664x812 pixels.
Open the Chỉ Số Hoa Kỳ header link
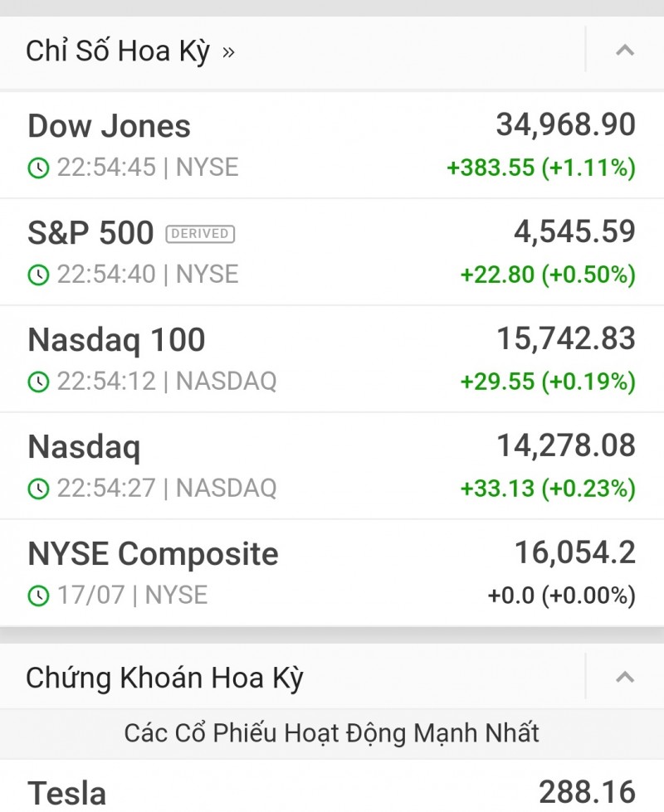[x=118, y=51]
